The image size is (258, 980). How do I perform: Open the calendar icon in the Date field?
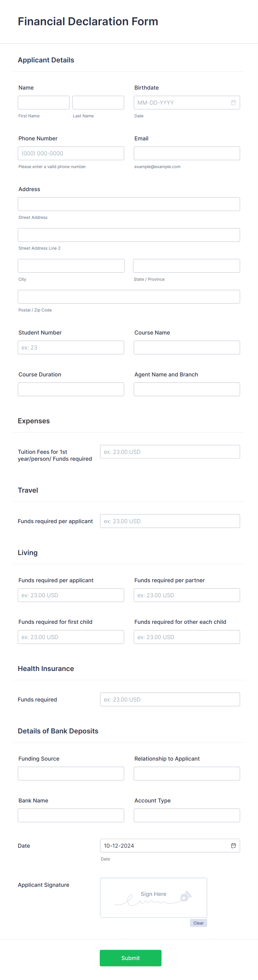click(x=233, y=845)
